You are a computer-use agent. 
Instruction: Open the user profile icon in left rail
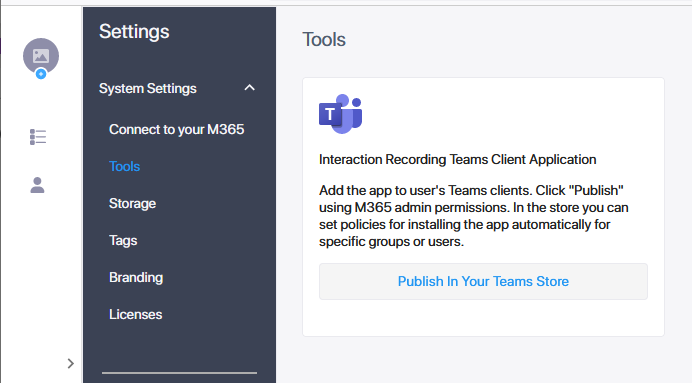click(38, 185)
